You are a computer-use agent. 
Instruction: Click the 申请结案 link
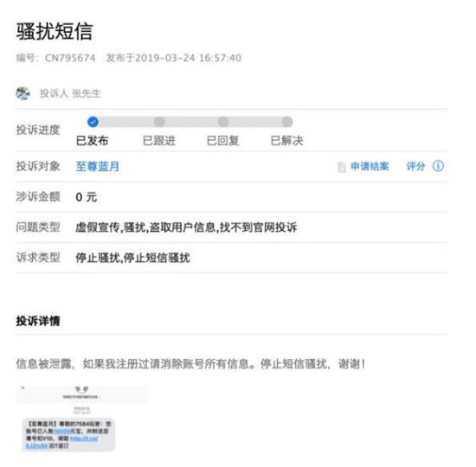point(370,166)
